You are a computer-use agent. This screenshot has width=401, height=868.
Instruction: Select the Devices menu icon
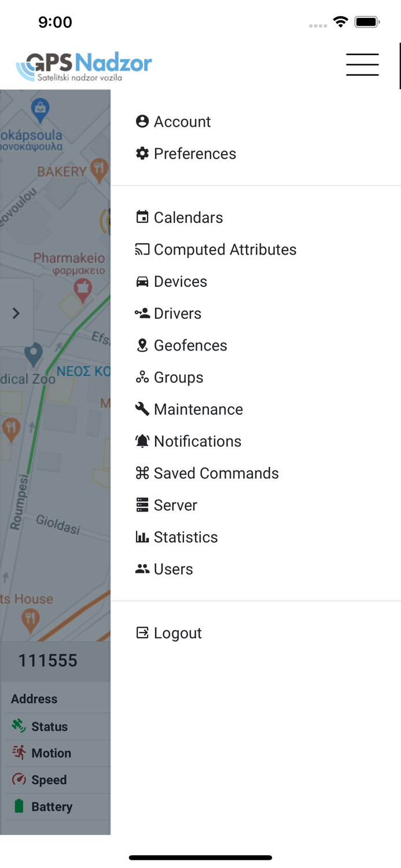pyautogui.click(x=142, y=281)
